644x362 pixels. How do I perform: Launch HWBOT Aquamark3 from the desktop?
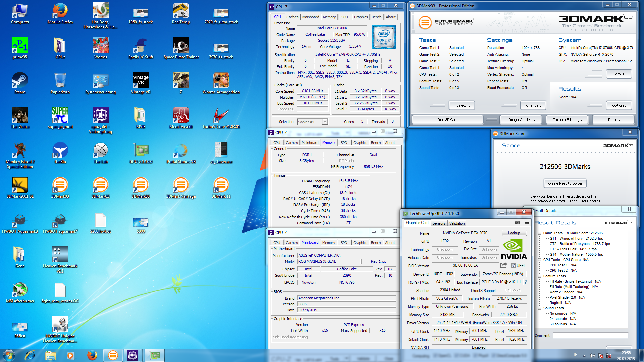click(20, 223)
